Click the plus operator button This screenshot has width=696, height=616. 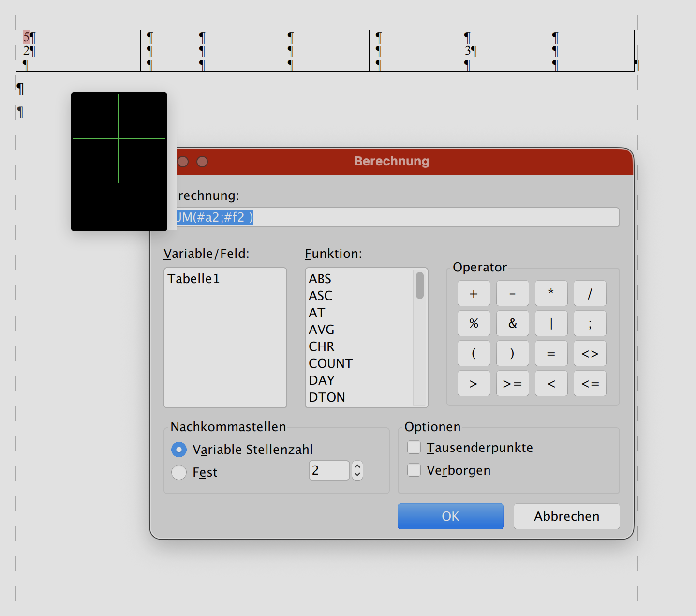click(x=474, y=293)
